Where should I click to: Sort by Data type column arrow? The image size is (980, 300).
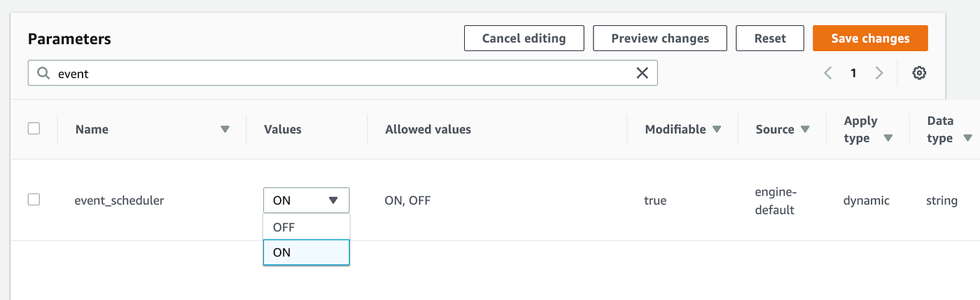(x=967, y=138)
